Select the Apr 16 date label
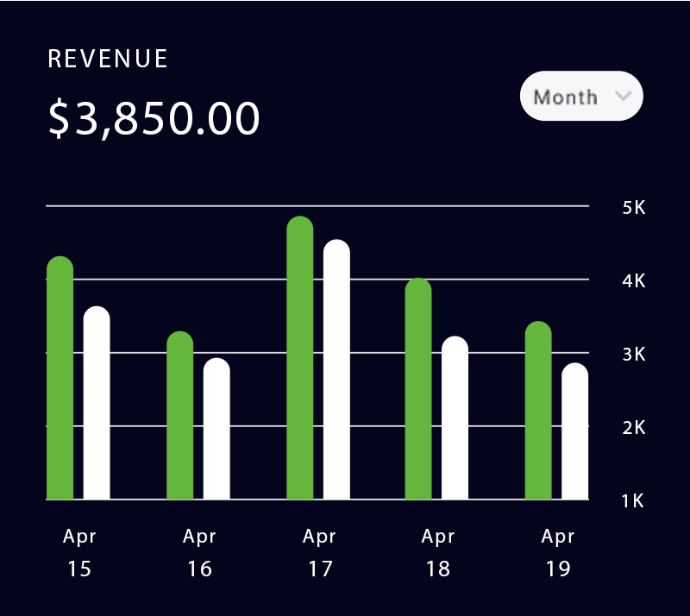Viewport: 690px width, 616px height. [x=199, y=553]
